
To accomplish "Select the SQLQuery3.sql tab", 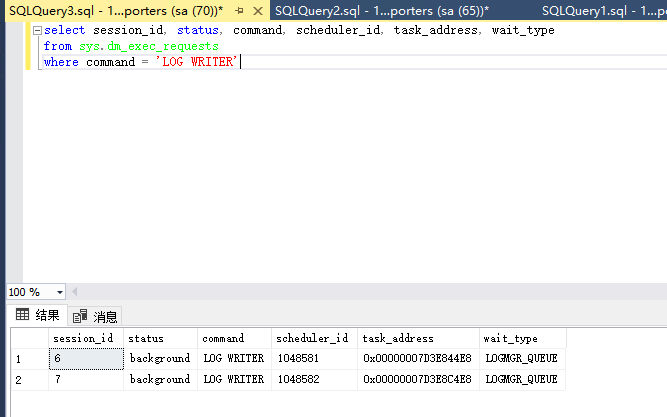I will pos(116,11).
